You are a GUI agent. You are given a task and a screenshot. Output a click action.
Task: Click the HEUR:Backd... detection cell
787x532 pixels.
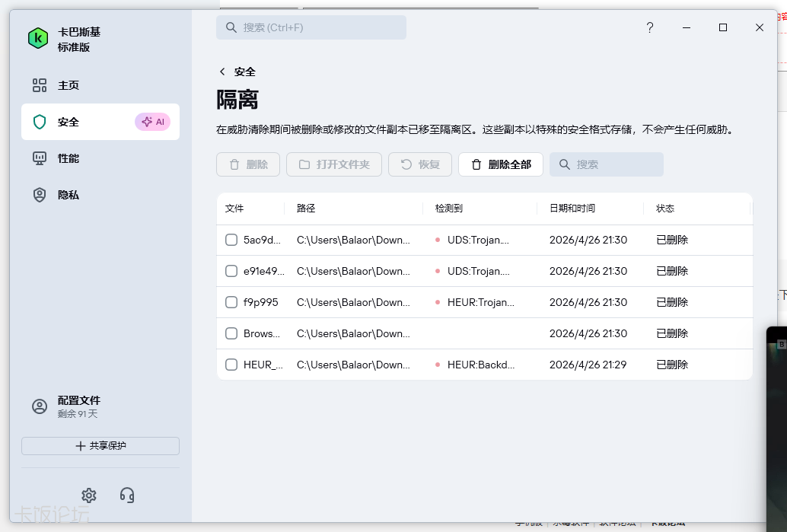[x=481, y=365]
